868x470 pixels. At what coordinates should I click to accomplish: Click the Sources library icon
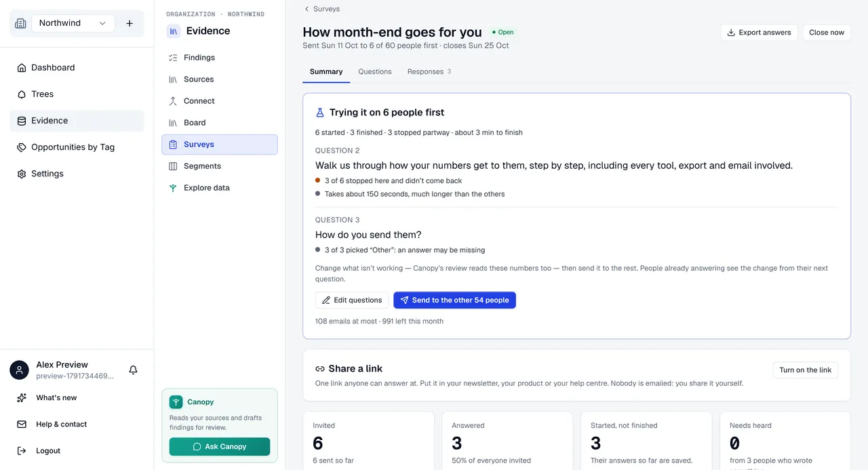point(173,79)
